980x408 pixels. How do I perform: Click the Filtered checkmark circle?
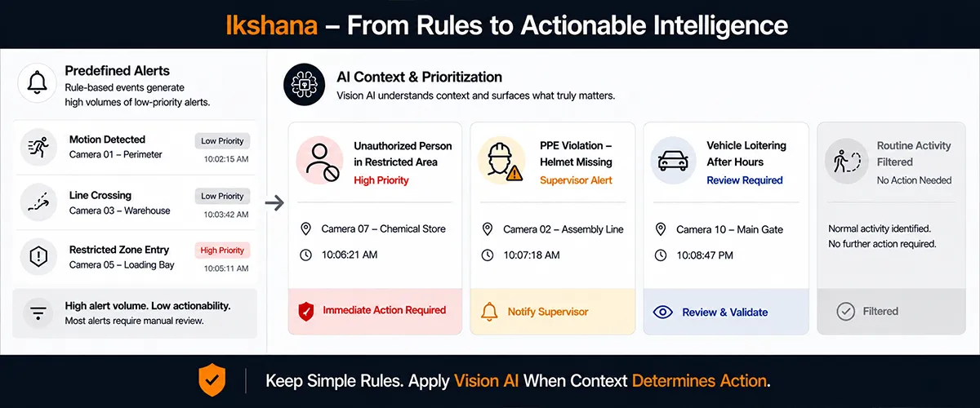coord(846,311)
